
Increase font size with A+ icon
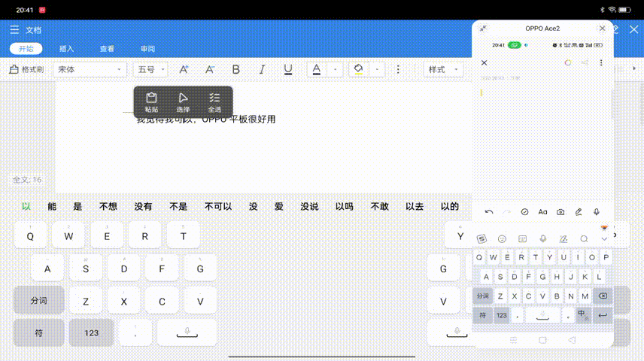pyautogui.click(x=184, y=69)
